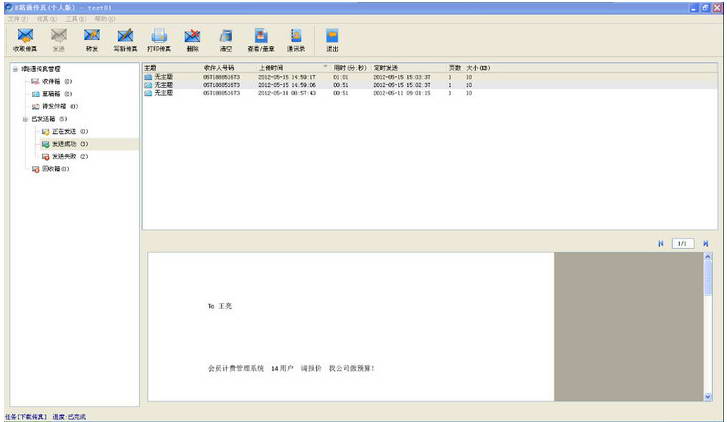Click the upload time cell ending 08:57:43
Screen dimensions: 727x422
[x=287, y=93]
